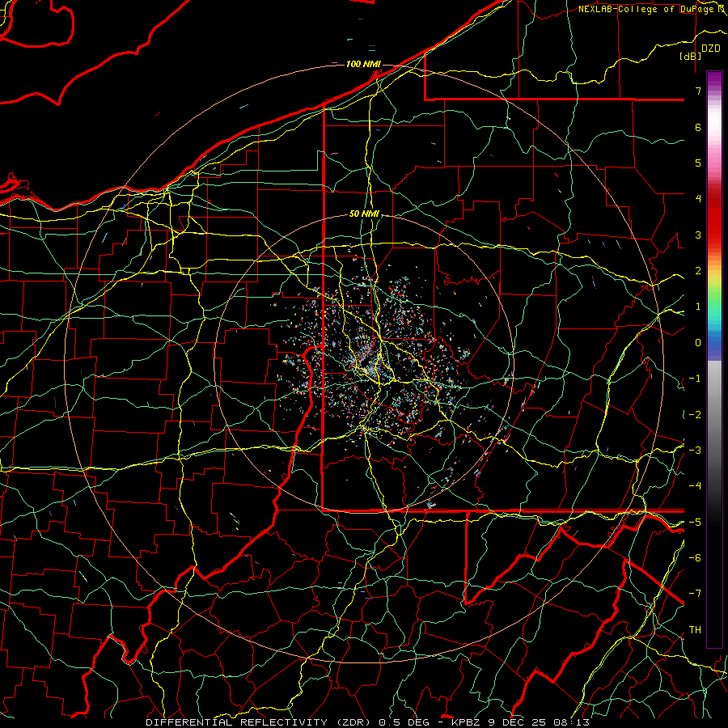This screenshot has width=728, height=728.
Task: Click the legend value "5"
Action: click(698, 163)
